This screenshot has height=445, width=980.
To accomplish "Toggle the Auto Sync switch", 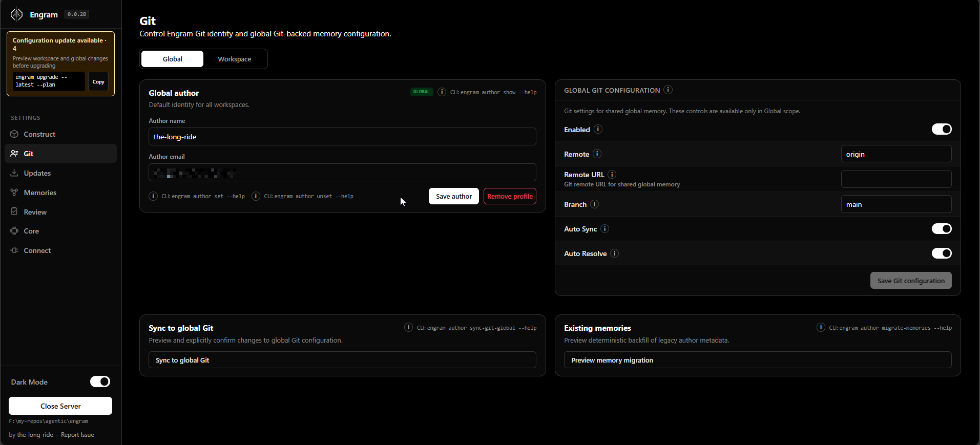I will 942,228.
